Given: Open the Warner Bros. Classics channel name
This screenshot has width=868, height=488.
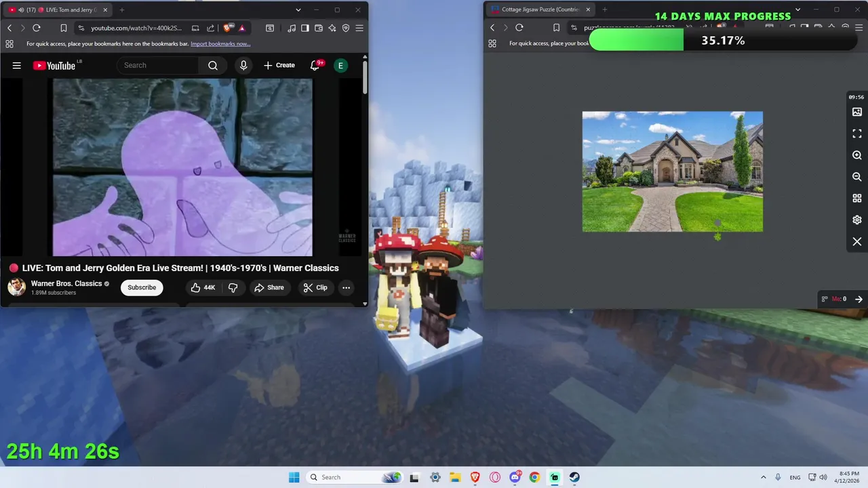Looking at the screenshot, I should tap(66, 283).
